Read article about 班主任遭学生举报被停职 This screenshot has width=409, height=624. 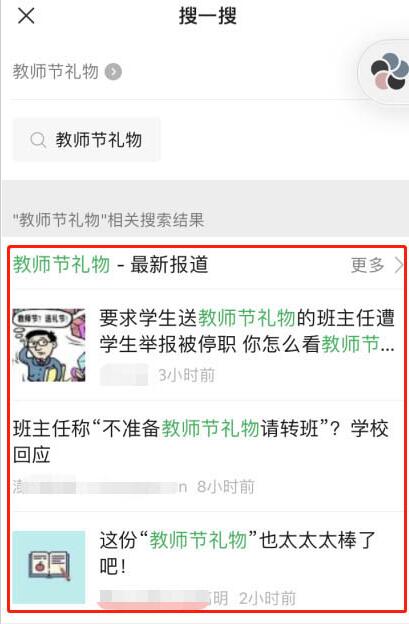(247, 331)
